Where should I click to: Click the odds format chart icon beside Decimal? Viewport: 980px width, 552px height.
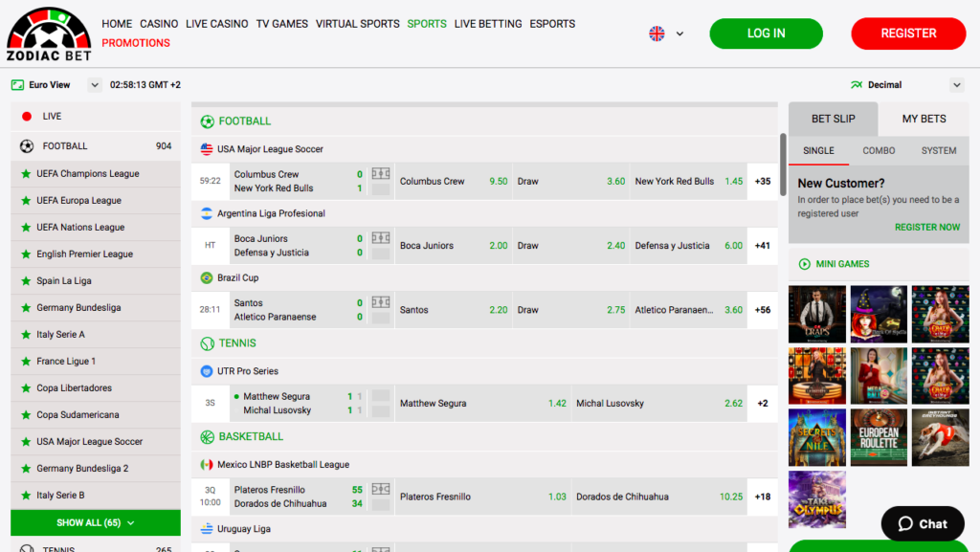tap(857, 85)
